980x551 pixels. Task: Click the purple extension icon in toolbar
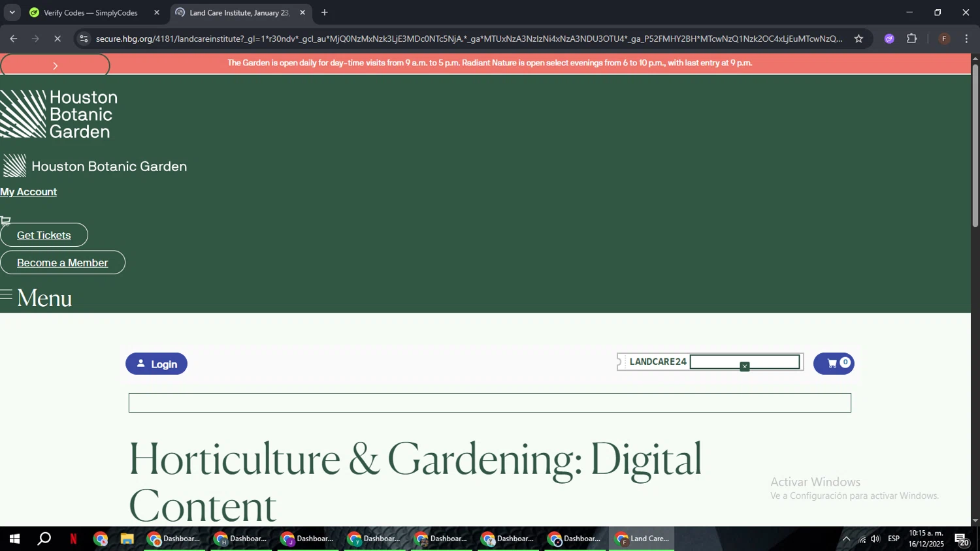point(889,39)
